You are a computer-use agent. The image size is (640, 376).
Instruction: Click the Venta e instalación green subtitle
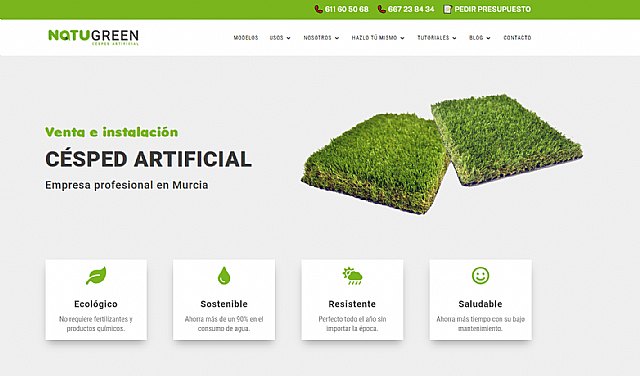[111, 132]
